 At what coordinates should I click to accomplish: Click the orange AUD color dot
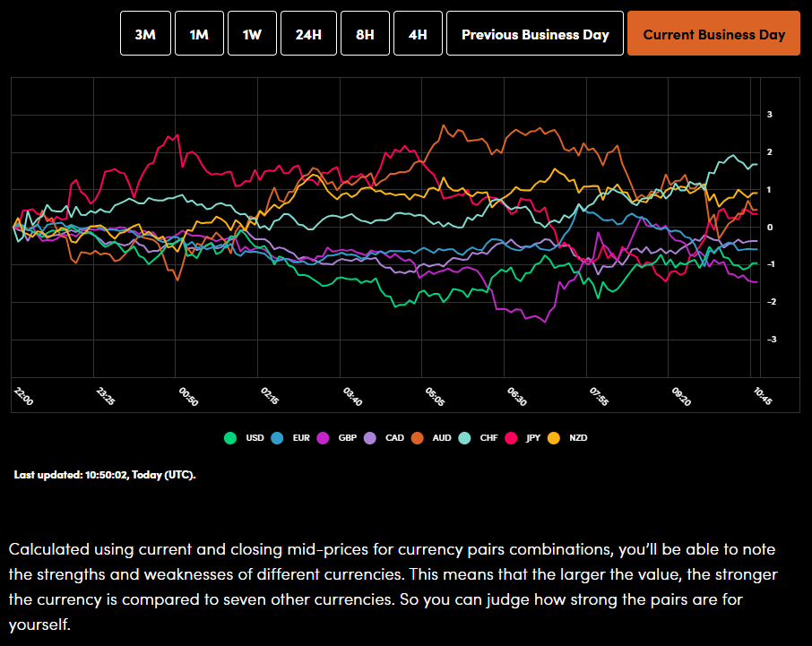[x=417, y=438]
